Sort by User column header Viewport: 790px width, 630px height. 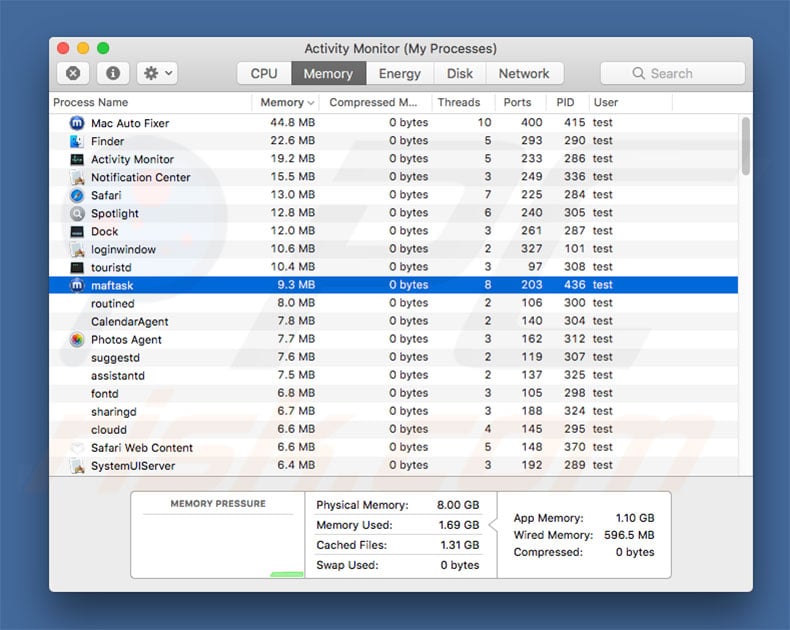[x=631, y=102]
